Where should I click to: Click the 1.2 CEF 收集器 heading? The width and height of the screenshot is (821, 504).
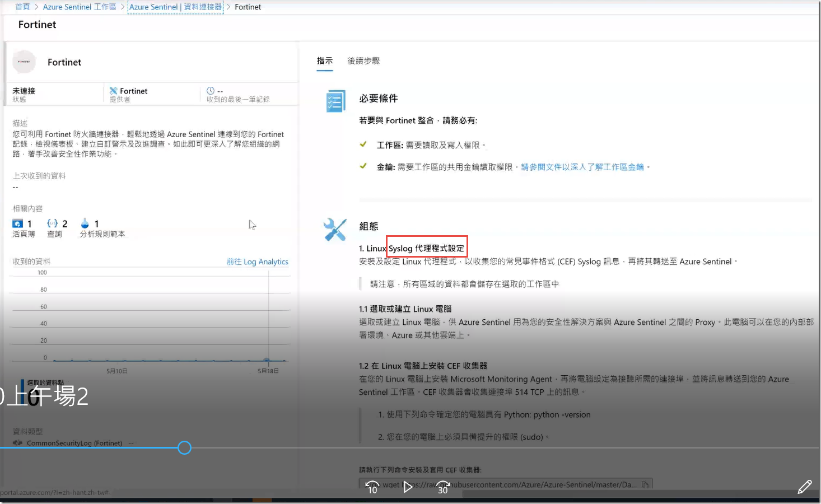tap(423, 366)
